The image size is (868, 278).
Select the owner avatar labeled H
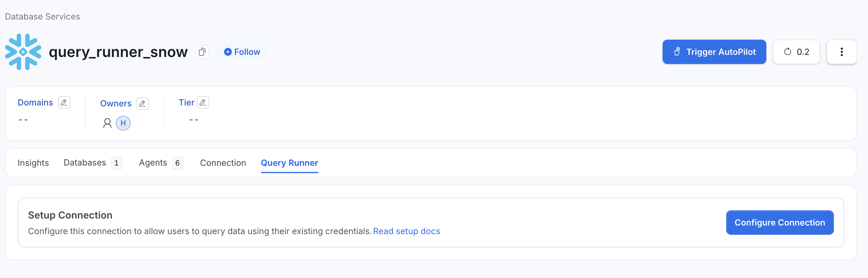pyautogui.click(x=123, y=123)
